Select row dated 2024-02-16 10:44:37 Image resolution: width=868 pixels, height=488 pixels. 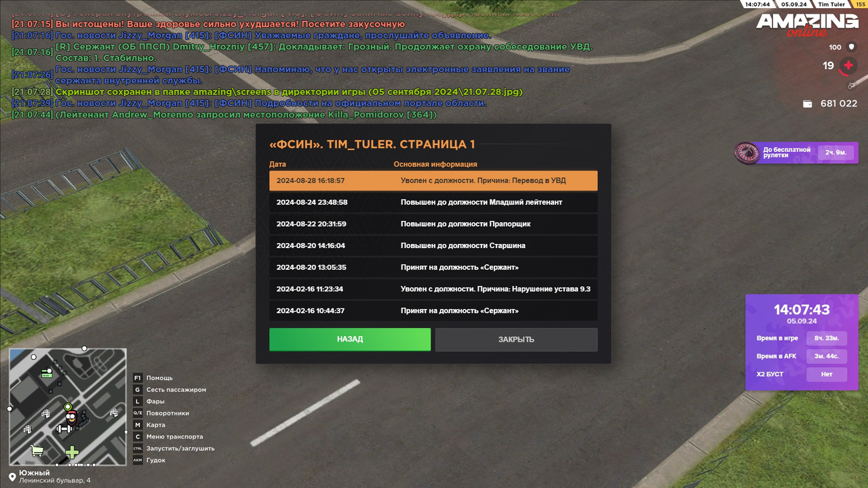pyautogui.click(x=433, y=310)
